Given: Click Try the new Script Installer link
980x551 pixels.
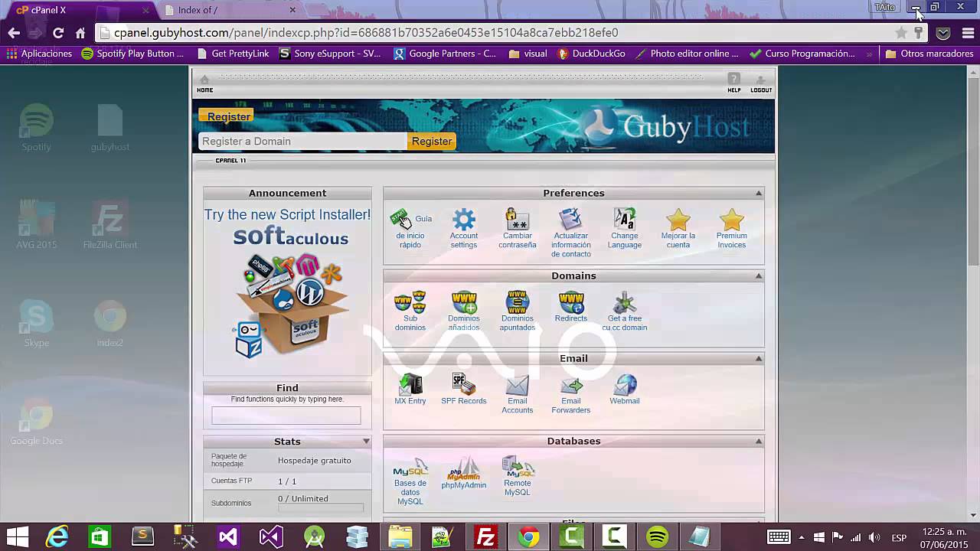Looking at the screenshot, I should [x=287, y=215].
